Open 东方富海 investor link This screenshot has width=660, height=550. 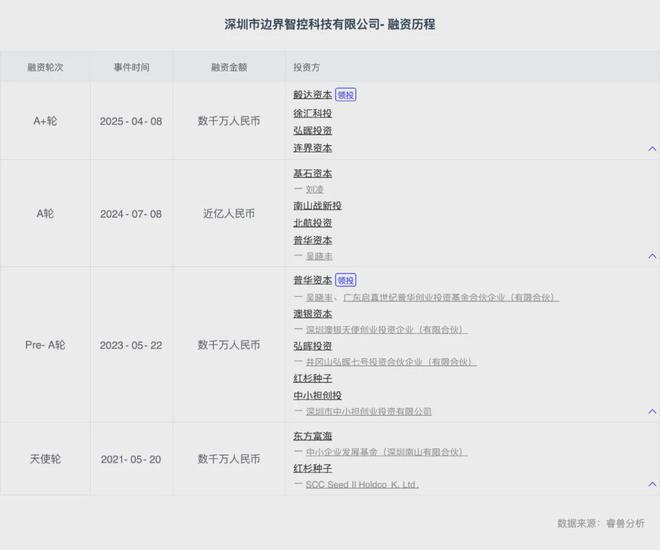click(x=313, y=436)
